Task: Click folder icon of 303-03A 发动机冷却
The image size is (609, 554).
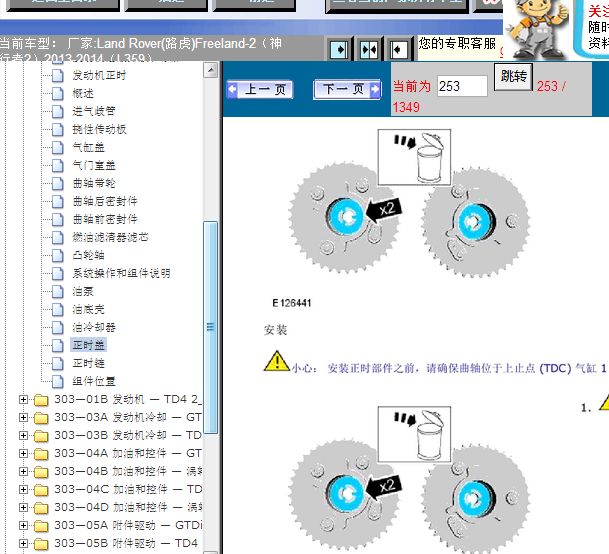Action: (x=41, y=418)
